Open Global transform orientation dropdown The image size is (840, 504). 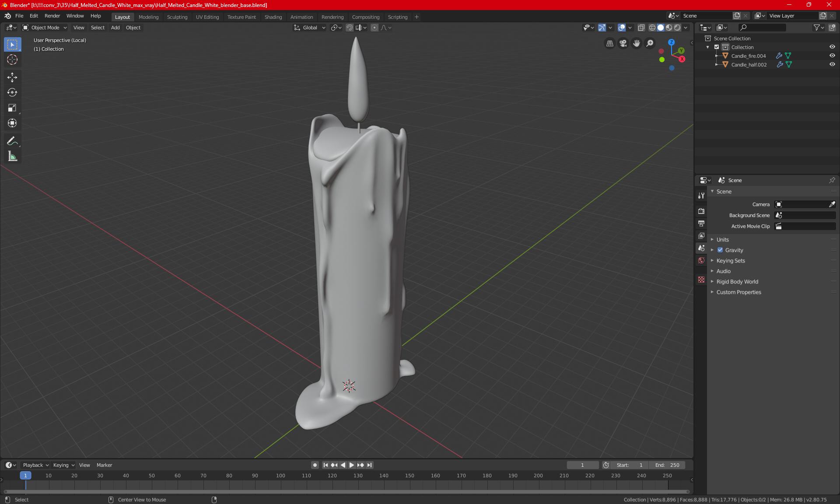[x=310, y=28]
